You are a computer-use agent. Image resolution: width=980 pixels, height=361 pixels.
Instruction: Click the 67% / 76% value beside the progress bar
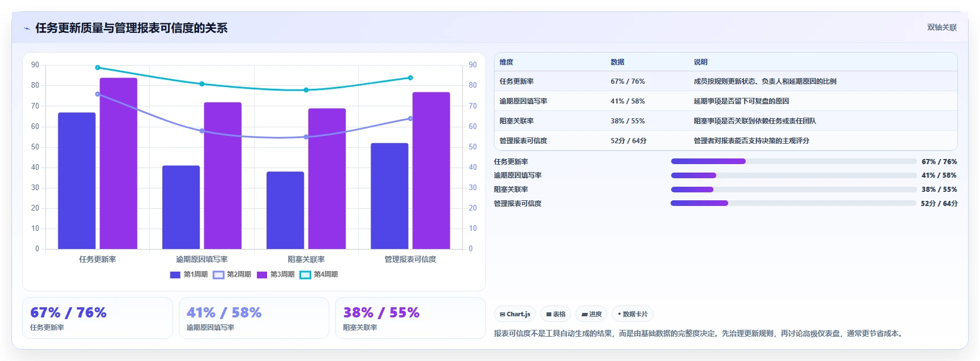coord(939,161)
